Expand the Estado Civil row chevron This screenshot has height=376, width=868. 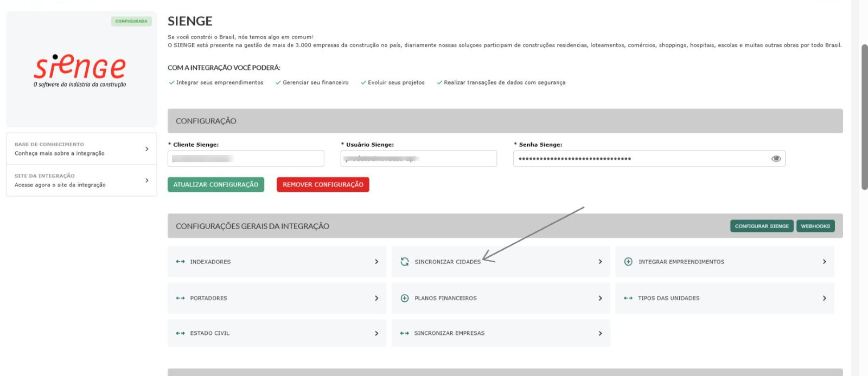pyautogui.click(x=376, y=333)
